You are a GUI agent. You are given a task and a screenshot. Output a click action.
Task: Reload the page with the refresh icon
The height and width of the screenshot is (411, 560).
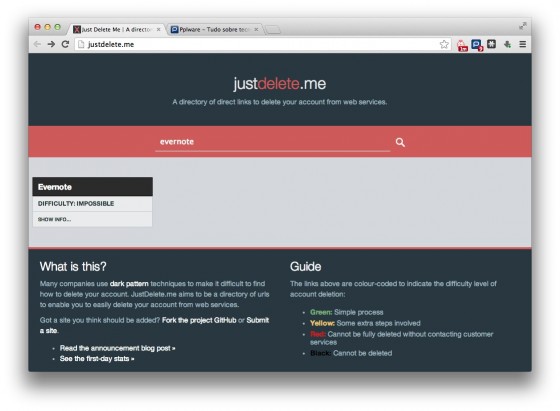click(65, 44)
